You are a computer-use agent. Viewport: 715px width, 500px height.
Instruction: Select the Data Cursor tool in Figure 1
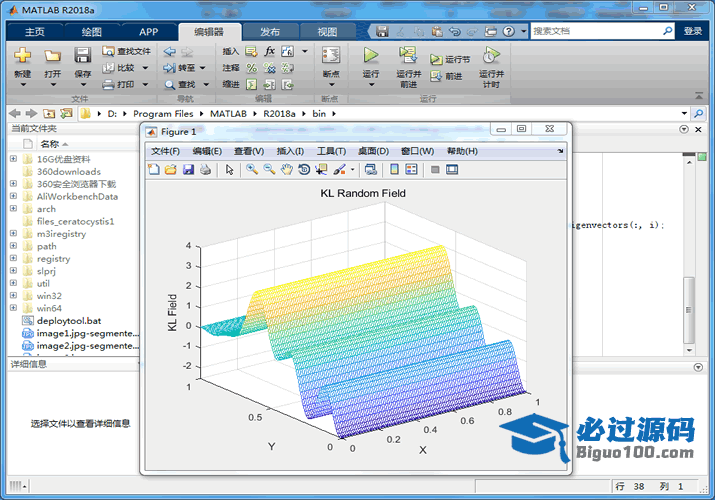tap(321, 170)
